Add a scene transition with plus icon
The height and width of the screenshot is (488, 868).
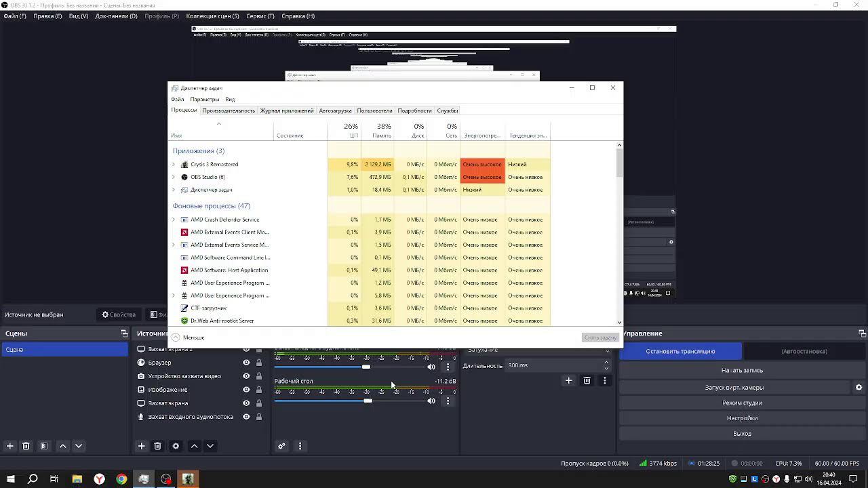569,381
